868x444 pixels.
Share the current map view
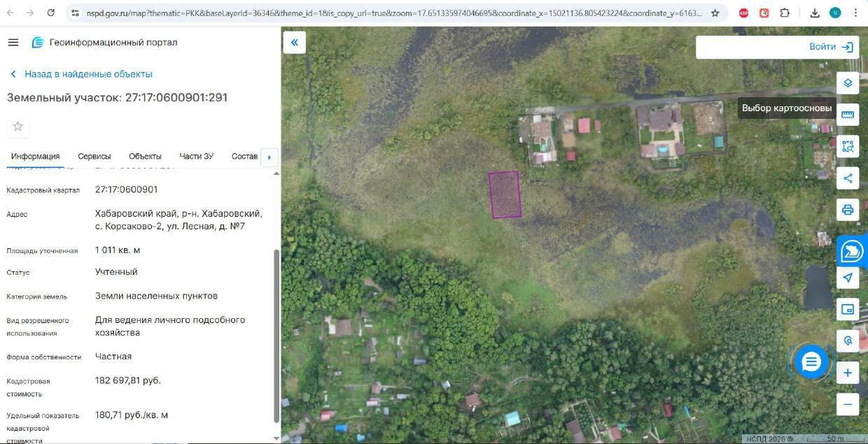848,178
